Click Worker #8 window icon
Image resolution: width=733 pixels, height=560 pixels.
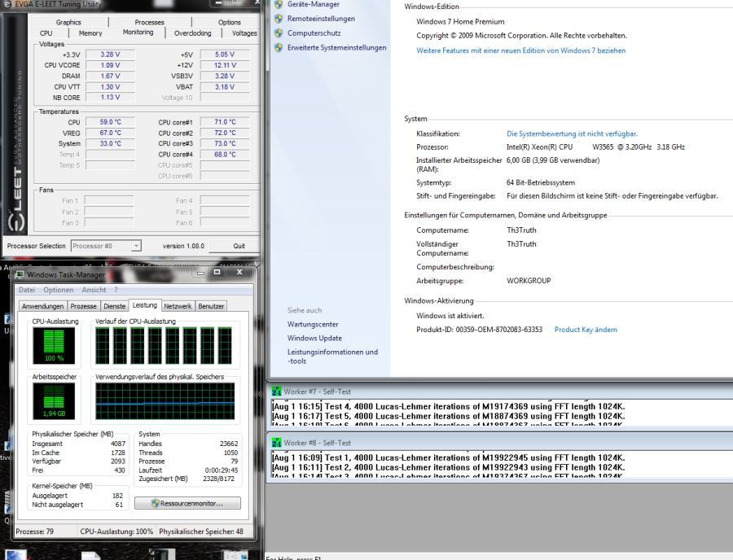[276, 443]
